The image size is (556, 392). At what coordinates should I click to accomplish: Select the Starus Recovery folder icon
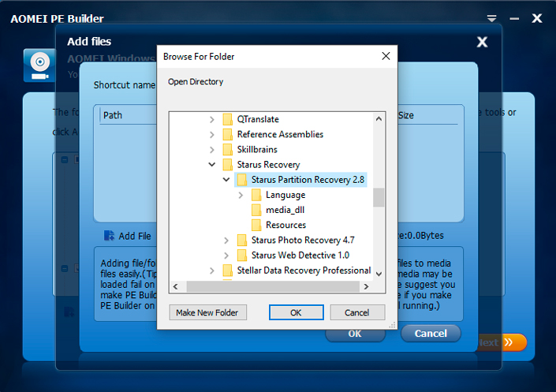227,165
